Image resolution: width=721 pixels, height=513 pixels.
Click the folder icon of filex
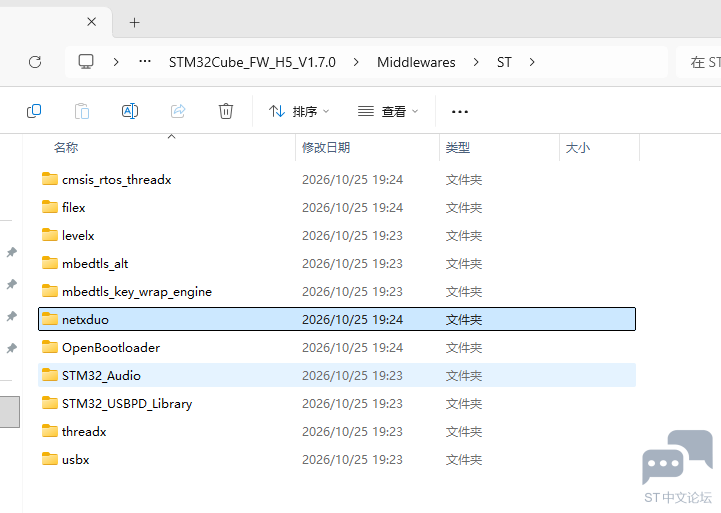point(50,207)
